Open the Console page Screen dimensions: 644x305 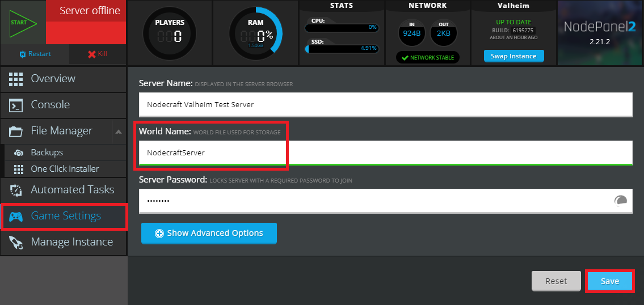(x=63, y=105)
